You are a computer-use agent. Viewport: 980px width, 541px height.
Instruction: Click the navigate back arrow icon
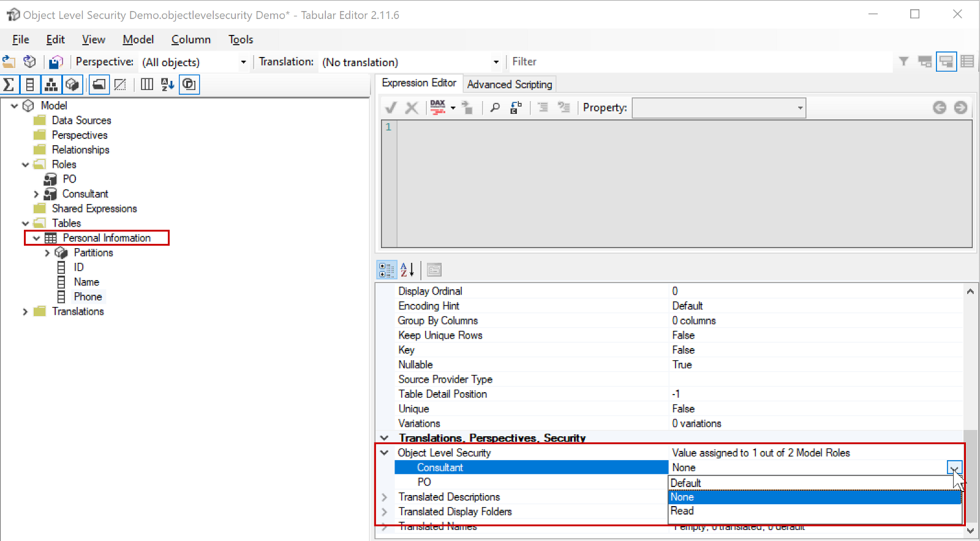tap(940, 108)
